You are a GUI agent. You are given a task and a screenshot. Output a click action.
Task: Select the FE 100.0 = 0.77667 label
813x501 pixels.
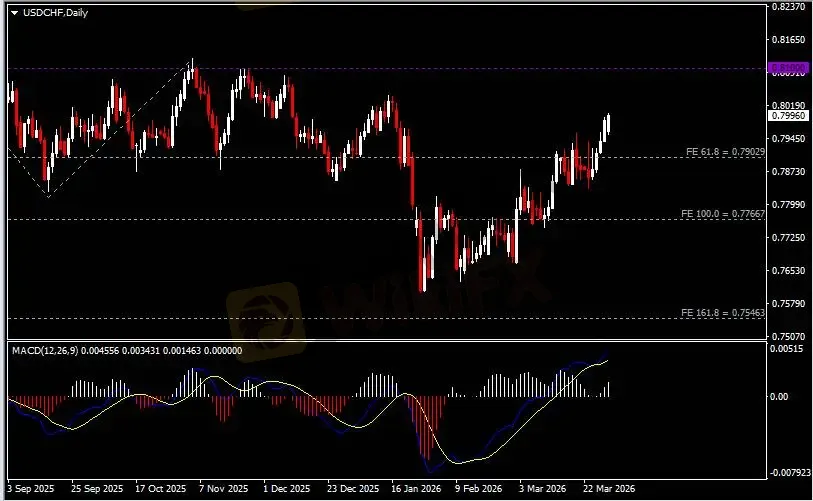(x=723, y=214)
